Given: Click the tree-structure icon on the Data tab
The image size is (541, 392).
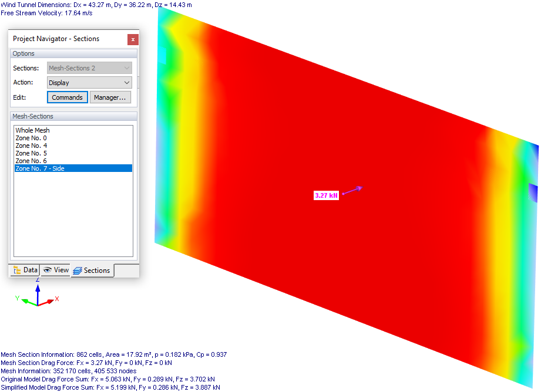Looking at the screenshot, I should pyautogui.click(x=16, y=270).
